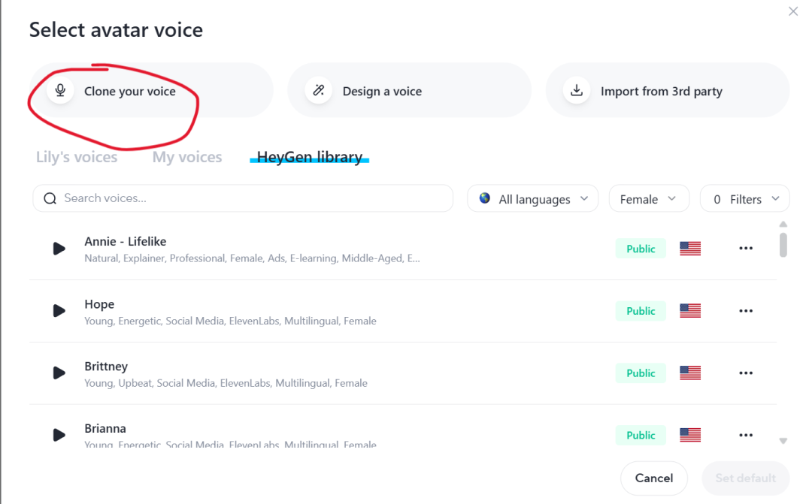The height and width of the screenshot is (504, 812).
Task: Click the scrollbar down arrow
Action: click(783, 441)
